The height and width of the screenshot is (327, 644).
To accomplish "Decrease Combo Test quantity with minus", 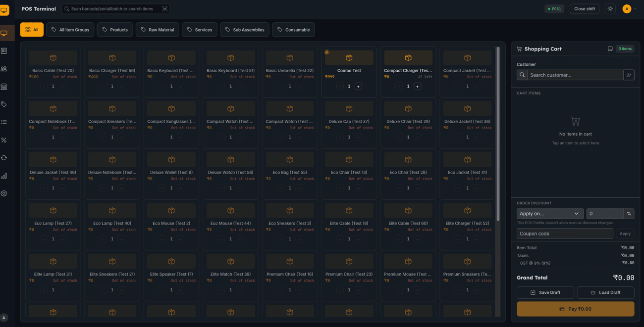I will tap(340, 86).
